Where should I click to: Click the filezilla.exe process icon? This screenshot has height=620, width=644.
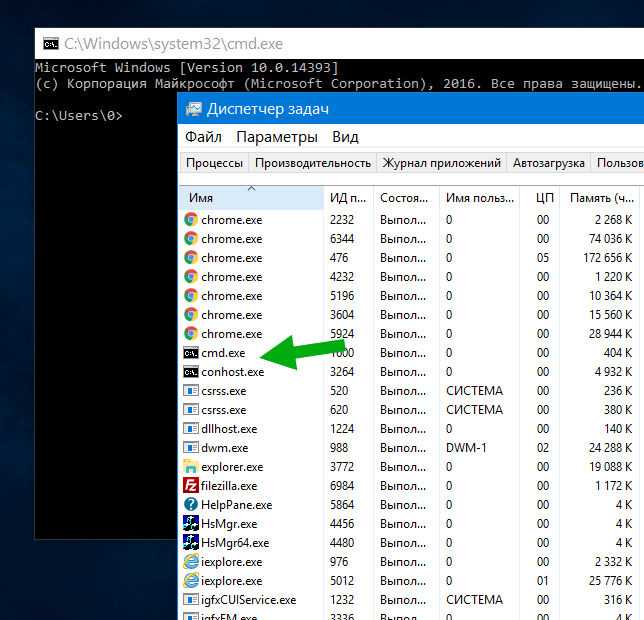(x=191, y=486)
